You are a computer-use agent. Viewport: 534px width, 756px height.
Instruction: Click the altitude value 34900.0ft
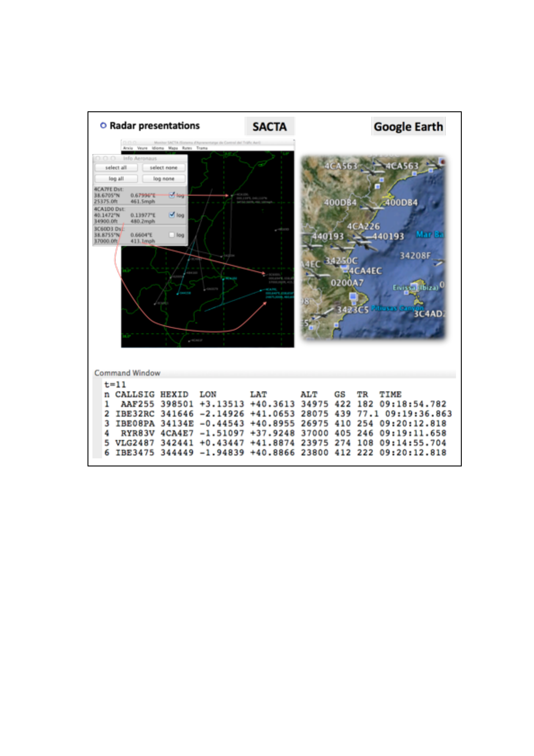[x=105, y=221]
